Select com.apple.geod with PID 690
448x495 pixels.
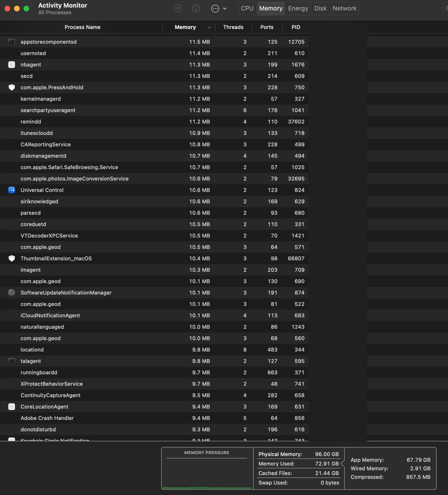pos(154,281)
